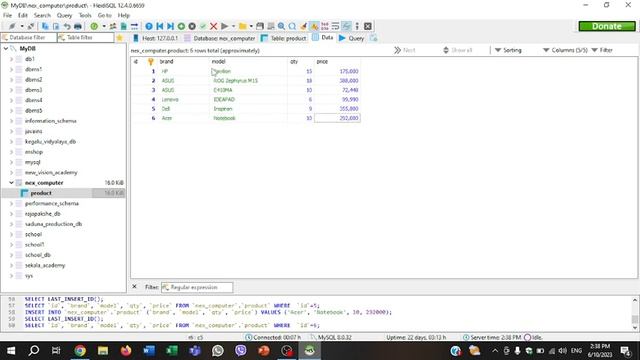Open the Help menu

124,15
